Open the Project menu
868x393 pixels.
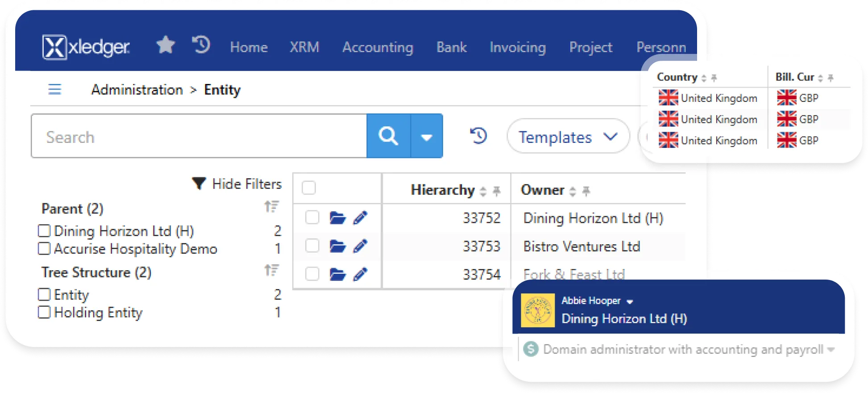[x=591, y=47]
